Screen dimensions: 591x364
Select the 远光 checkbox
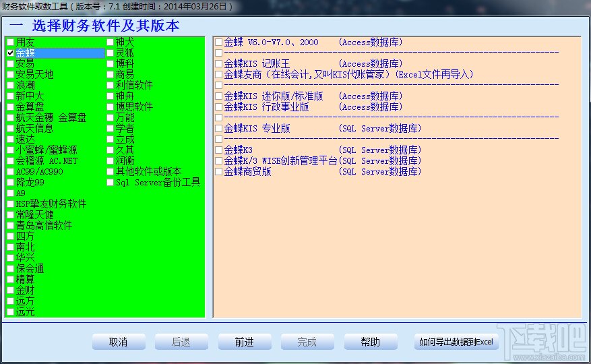point(11,312)
